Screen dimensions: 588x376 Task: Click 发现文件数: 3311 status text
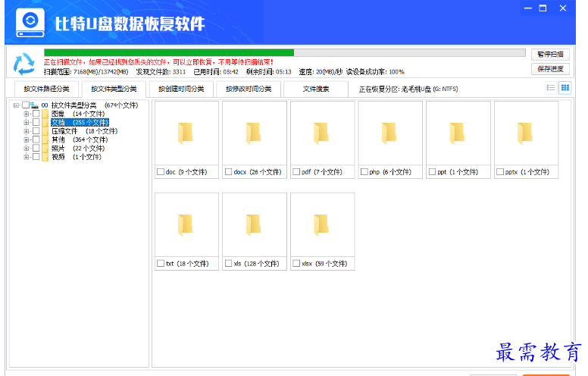pos(161,72)
